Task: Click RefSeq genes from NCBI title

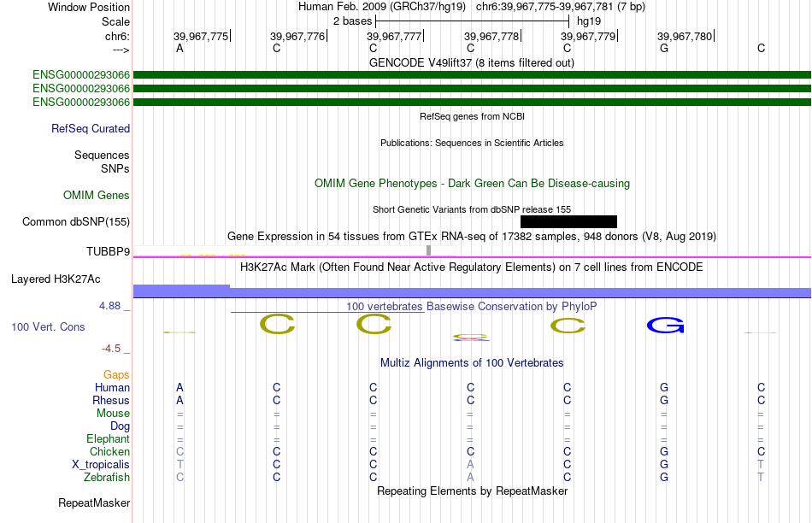Action: click(472, 116)
